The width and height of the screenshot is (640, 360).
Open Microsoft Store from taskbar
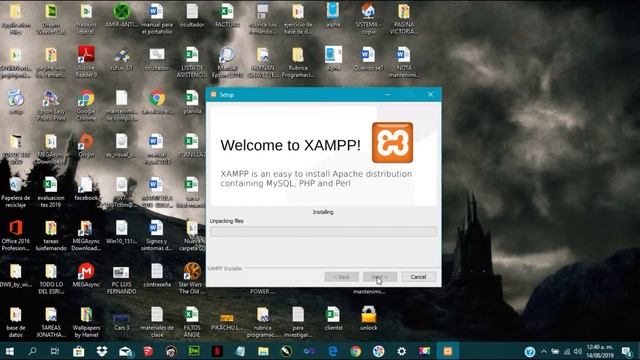pyautogui.click(x=78, y=351)
